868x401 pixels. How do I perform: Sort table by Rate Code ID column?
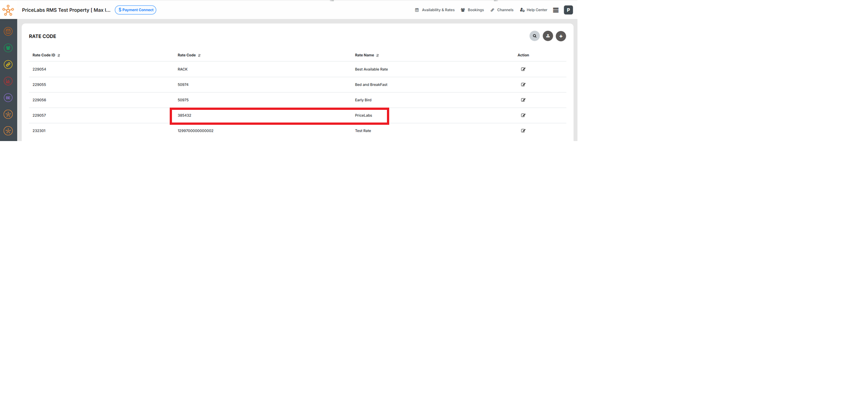(59, 55)
